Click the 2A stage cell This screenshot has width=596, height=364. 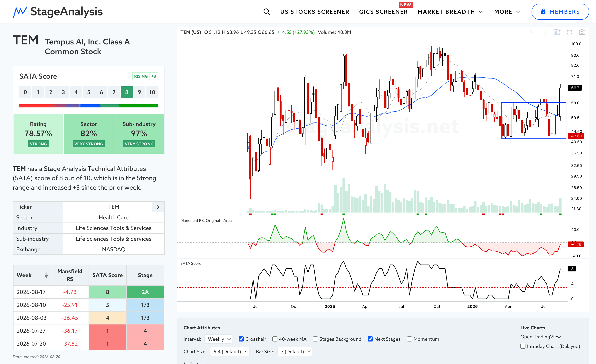coord(145,292)
